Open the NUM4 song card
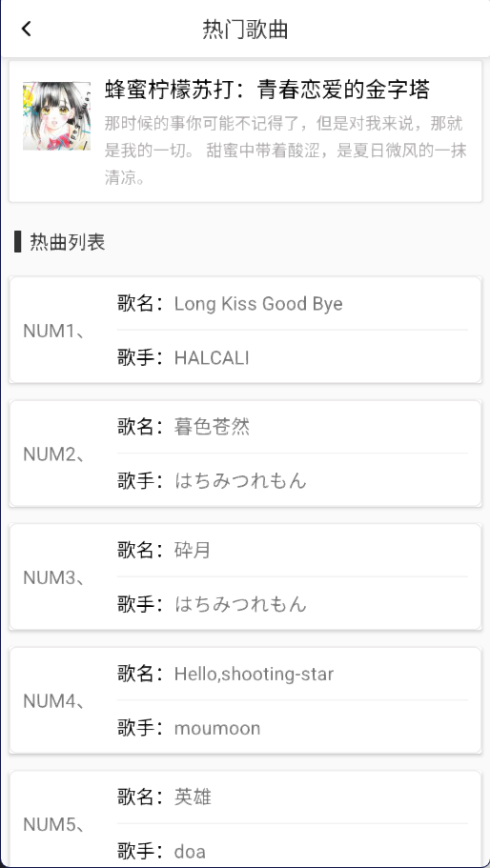 (245, 700)
